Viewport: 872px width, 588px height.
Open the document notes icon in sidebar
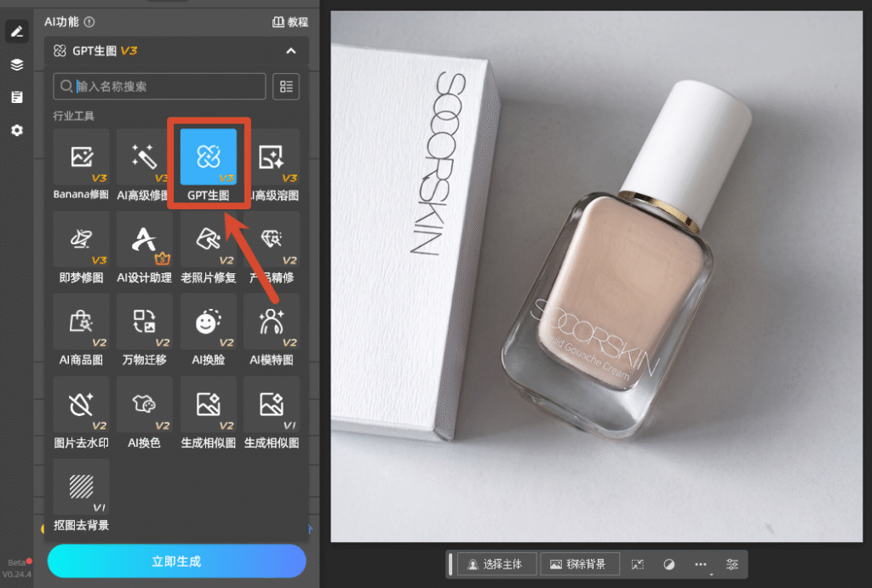click(x=17, y=97)
